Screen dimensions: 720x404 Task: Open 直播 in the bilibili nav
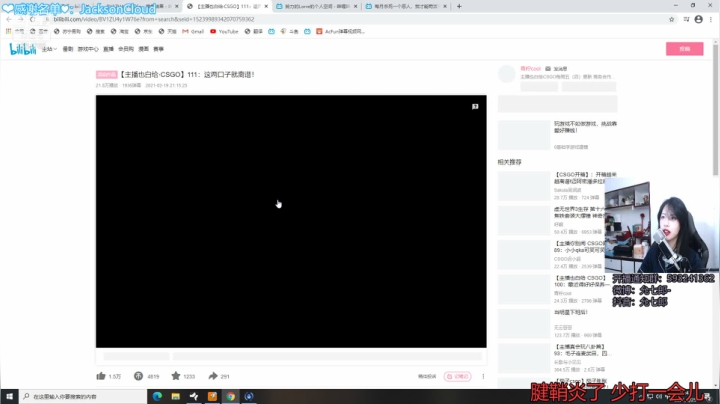108,49
